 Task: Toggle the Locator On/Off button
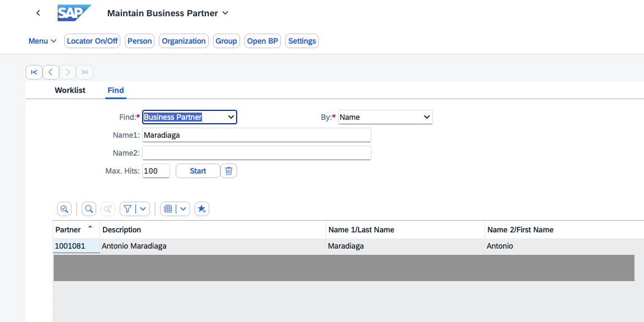(92, 41)
